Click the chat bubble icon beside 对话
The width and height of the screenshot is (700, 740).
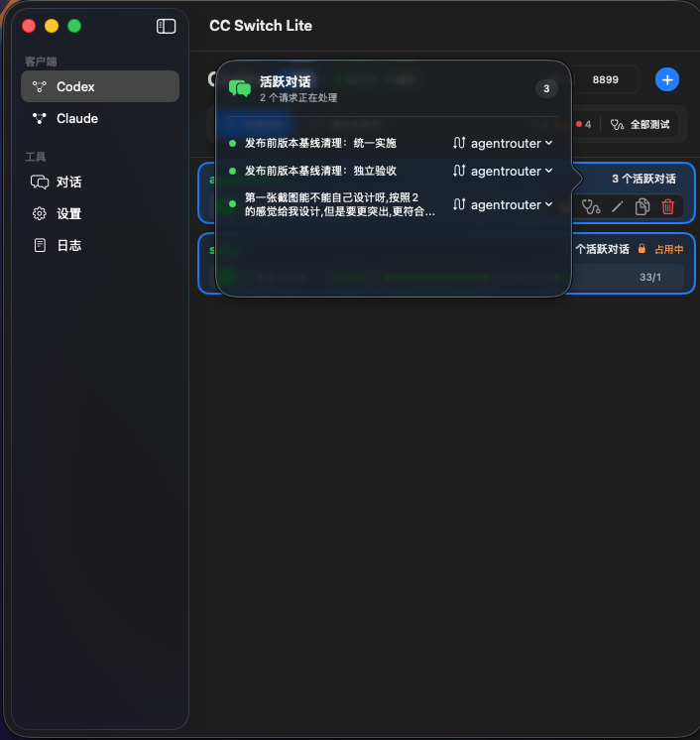40,183
